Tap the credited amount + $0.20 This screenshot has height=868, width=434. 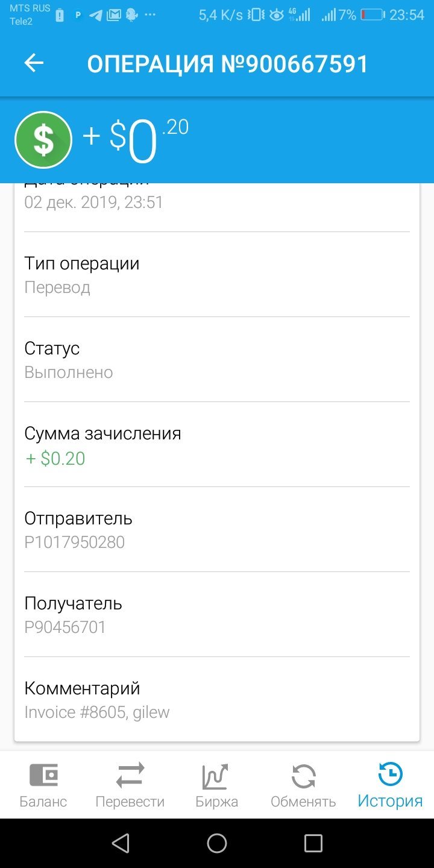[x=55, y=459]
